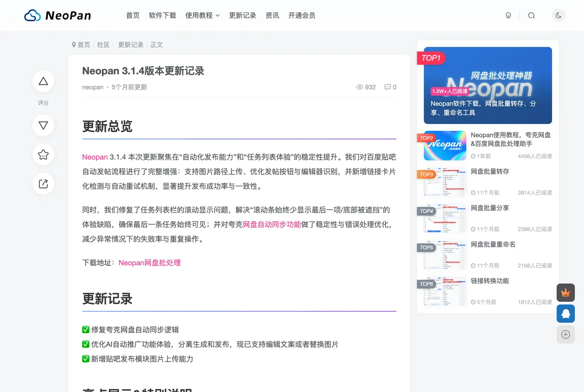Open 网盘批量重命名 article title
This screenshot has height=392, width=584.
click(493, 244)
